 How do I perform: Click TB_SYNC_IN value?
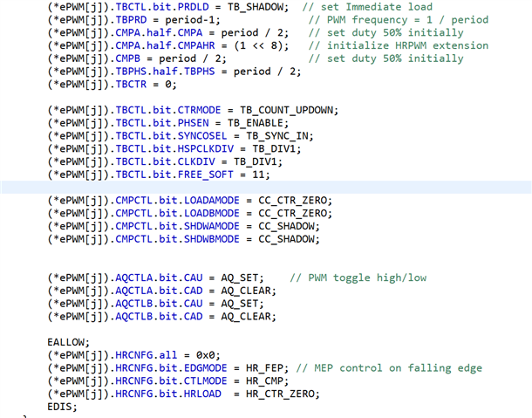pyautogui.click(x=276, y=136)
